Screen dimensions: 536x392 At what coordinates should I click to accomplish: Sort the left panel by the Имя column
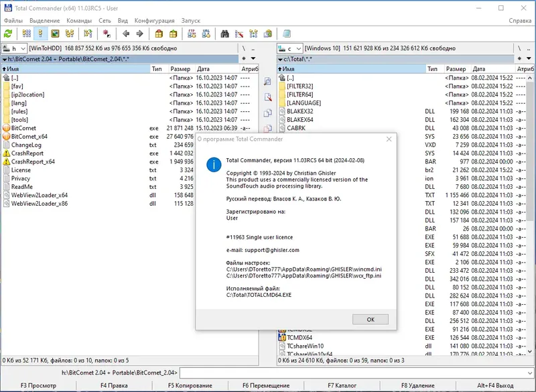click(x=76, y=69)
